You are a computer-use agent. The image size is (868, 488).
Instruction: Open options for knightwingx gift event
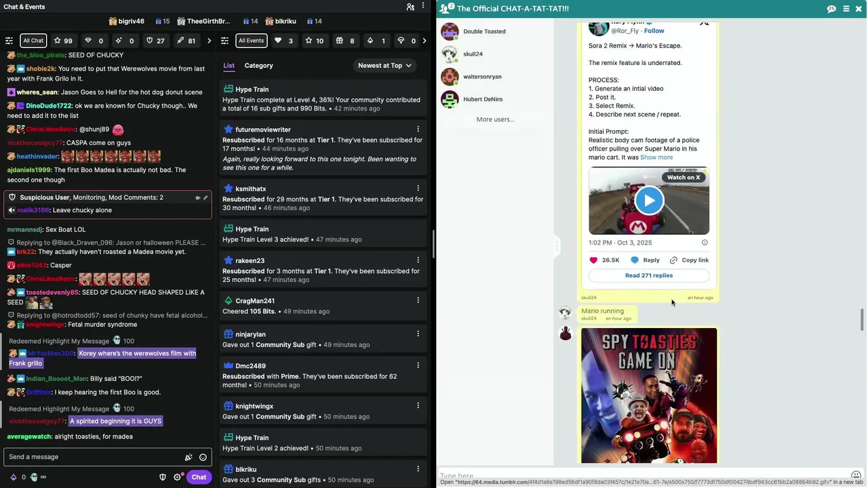(x=418, y=405)
